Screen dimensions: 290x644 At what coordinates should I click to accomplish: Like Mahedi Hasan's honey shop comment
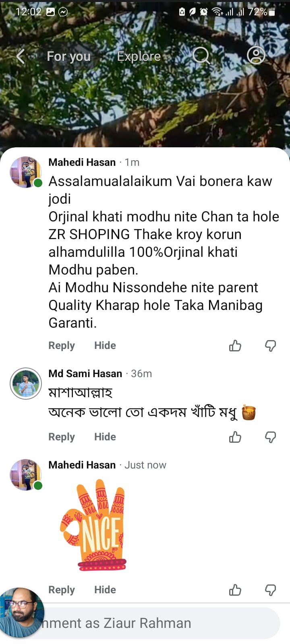[235, 346]
